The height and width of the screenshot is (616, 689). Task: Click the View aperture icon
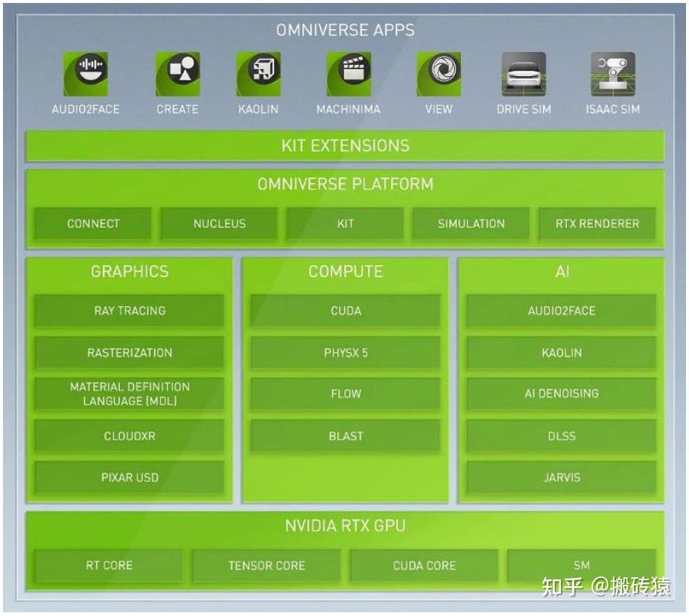439,72
